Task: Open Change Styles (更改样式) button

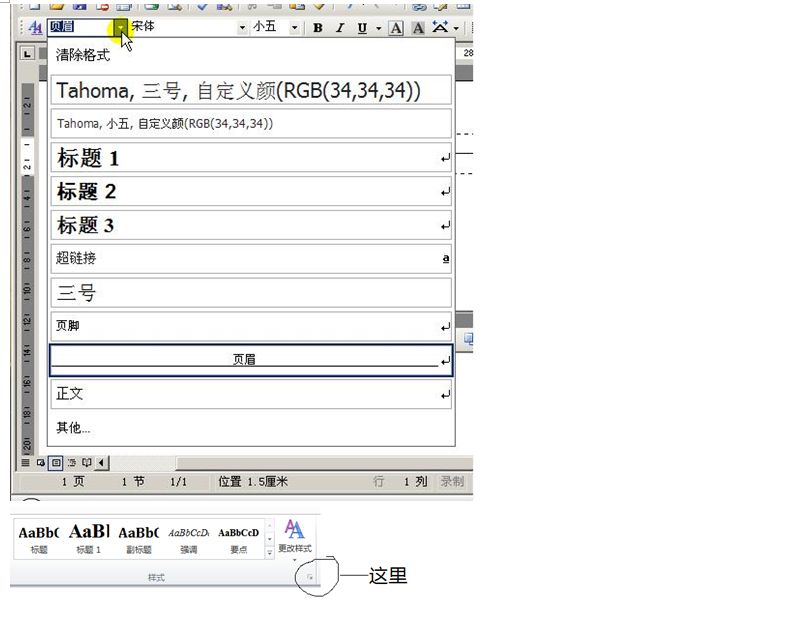Action: [295, 539]
